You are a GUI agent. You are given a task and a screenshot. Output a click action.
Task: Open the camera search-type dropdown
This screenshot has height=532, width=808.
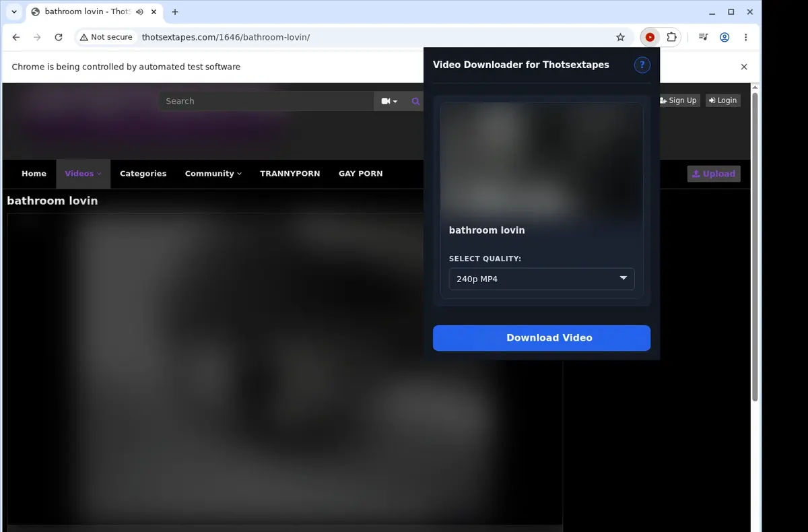tap(389, 101)
